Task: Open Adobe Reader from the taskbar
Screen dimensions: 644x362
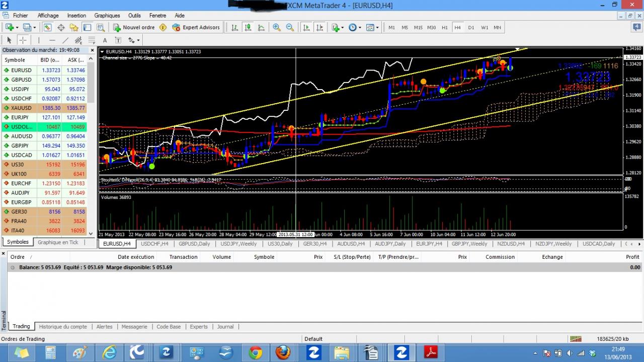Action: [x=431, y=352]
